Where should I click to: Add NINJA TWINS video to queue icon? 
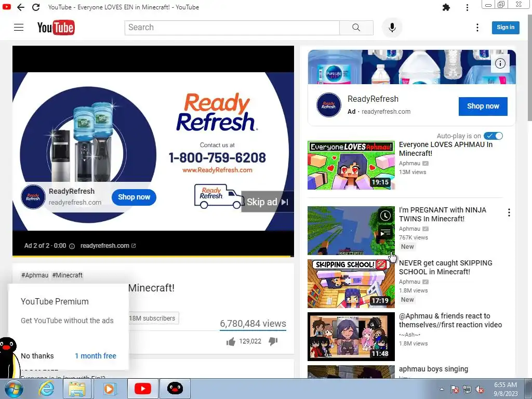click(x=385, y=233)
